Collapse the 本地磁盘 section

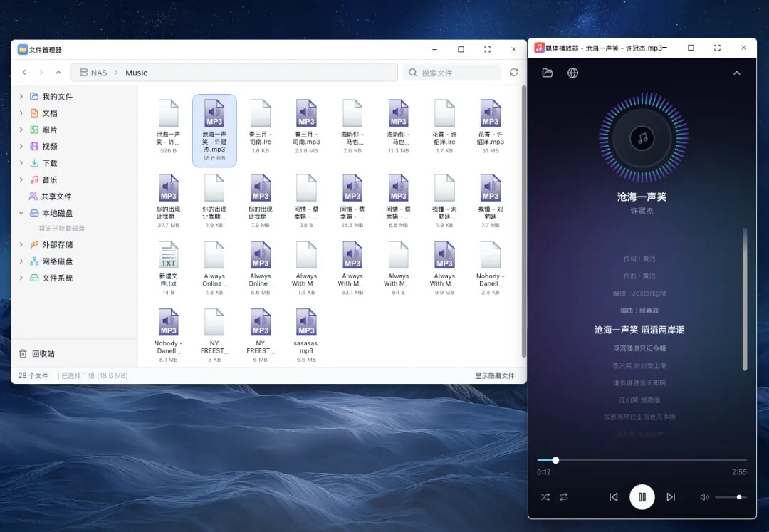pos(21,213)
